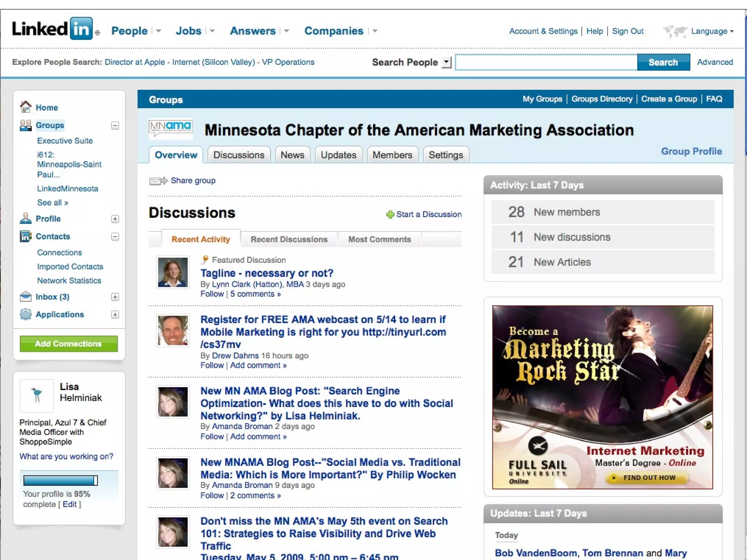Expand the Profile sidebar section
Image resolution: width=747 pixels, height=560 pixels.
pos(115,219)
